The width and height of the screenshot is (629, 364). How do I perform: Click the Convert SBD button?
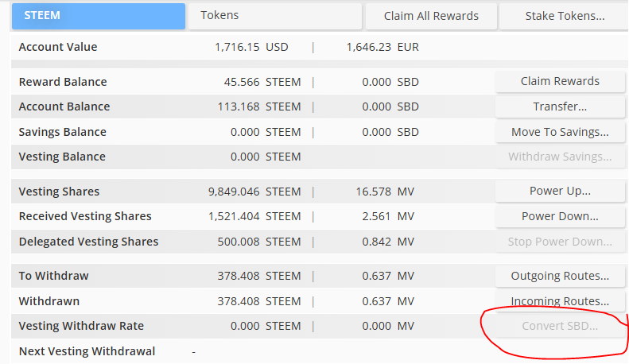pyautogui.click(x=560, y=326)
